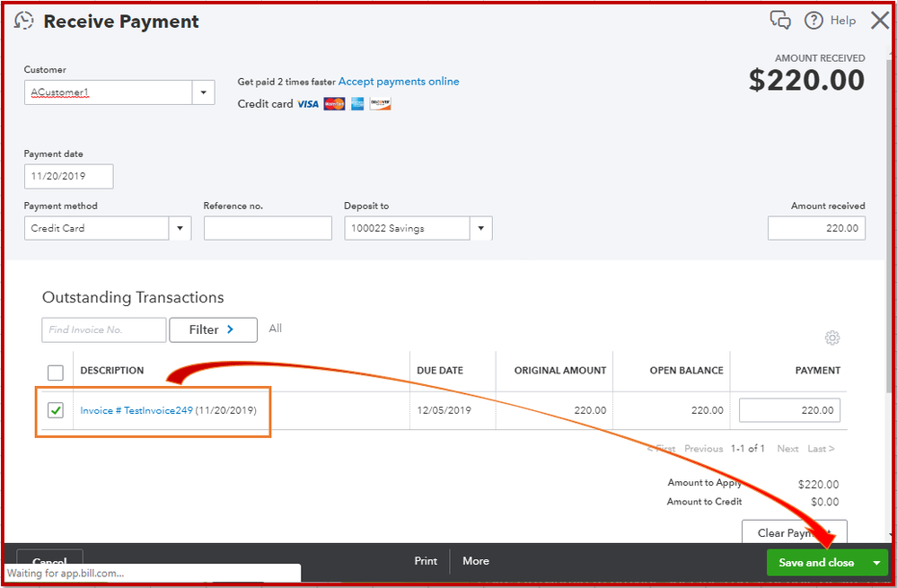Click the Reference no. field
The width and height of the screenshot is (897, 588).
click(268, 228)
